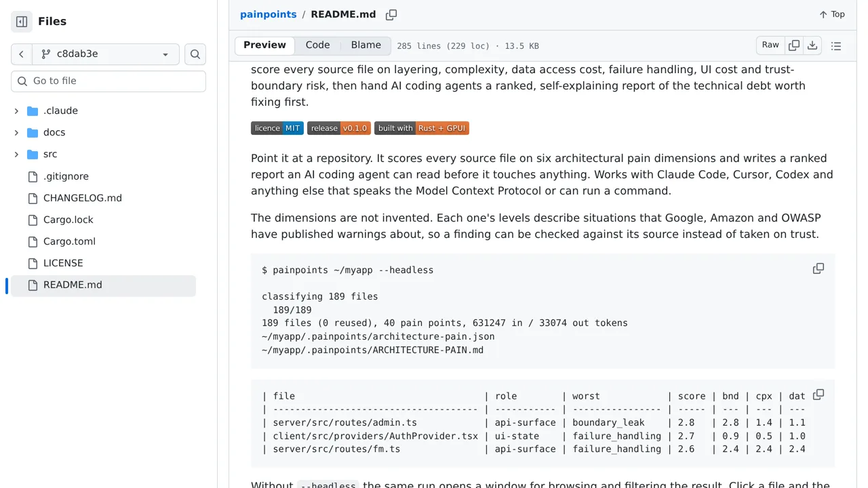Open the c8dab3e branch dropdown
The width and height of the screenshot is (868, 488).
click(106, 54)
